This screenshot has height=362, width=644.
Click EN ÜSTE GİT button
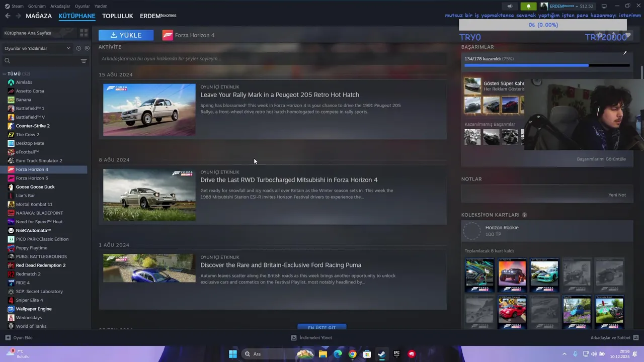pos(322,327)
